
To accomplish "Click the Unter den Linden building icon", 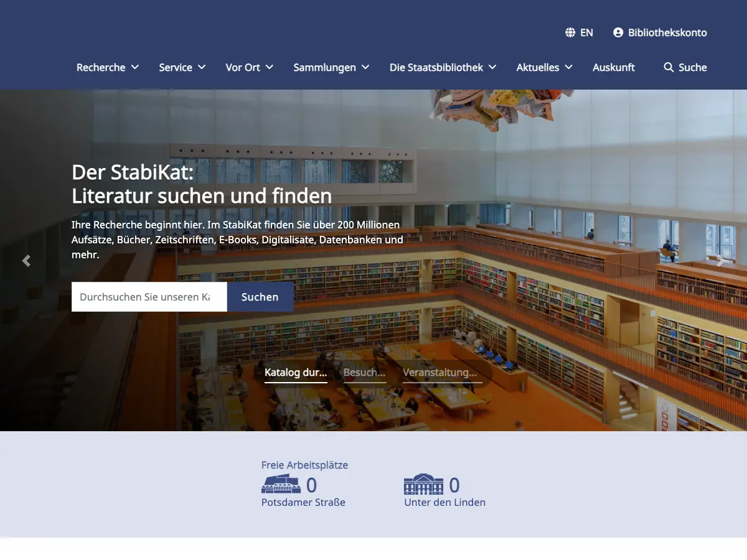I will click(424, 484).
